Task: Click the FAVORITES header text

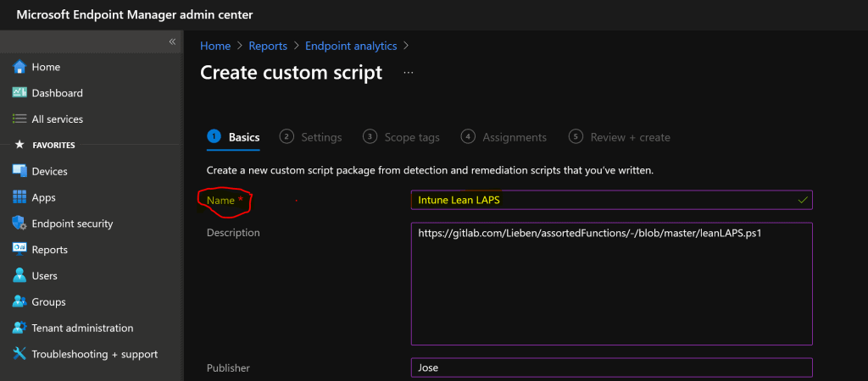Action: [x=53, y=146]
